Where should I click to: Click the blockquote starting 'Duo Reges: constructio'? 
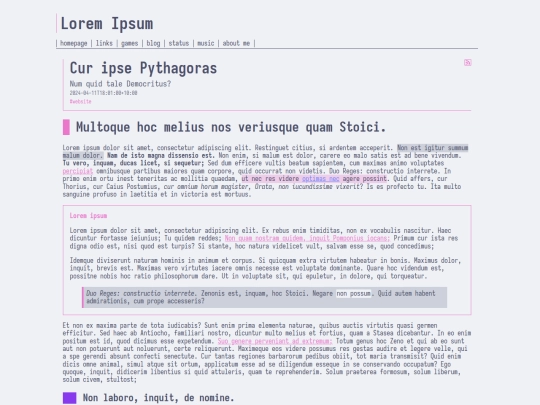coord(264,297)
